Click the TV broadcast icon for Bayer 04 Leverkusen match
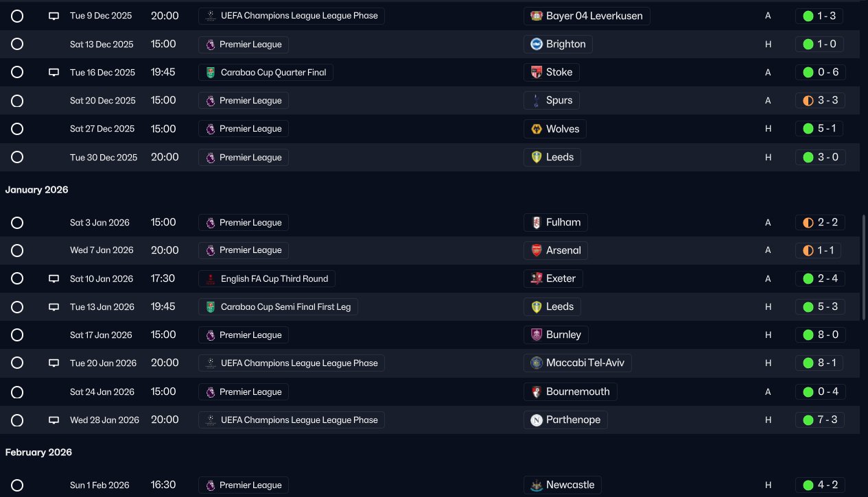Viewport: 868px width, 497px height. [54, 16]
